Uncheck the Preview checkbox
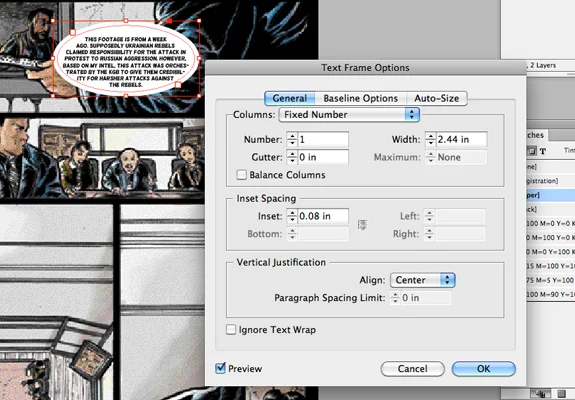 point(220,368)
